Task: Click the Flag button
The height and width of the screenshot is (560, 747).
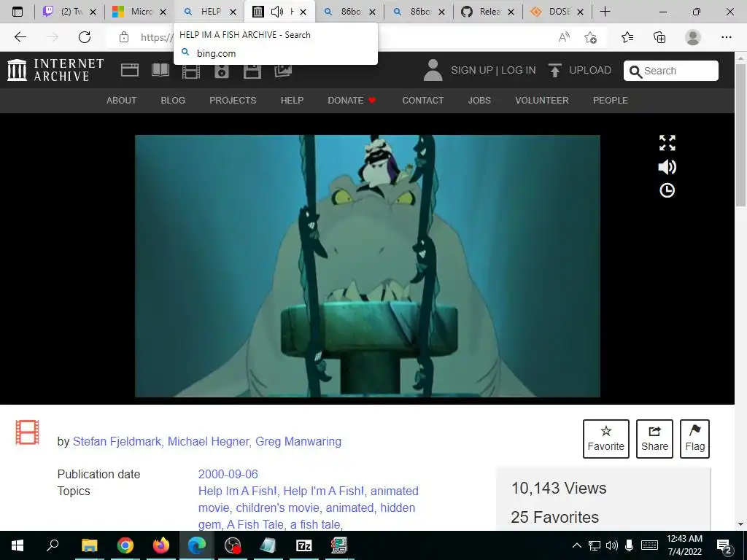Action: pyautogui.click(x=694, y=438)
